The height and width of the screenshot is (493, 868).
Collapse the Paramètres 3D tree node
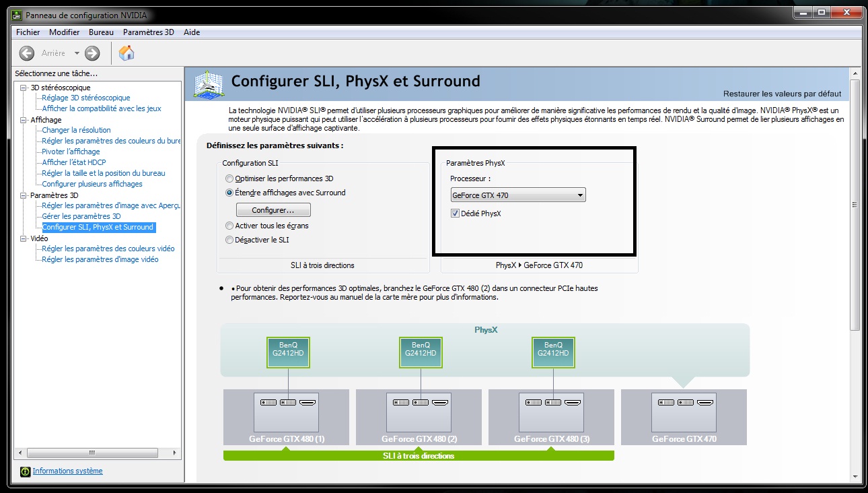pos(24,195)
